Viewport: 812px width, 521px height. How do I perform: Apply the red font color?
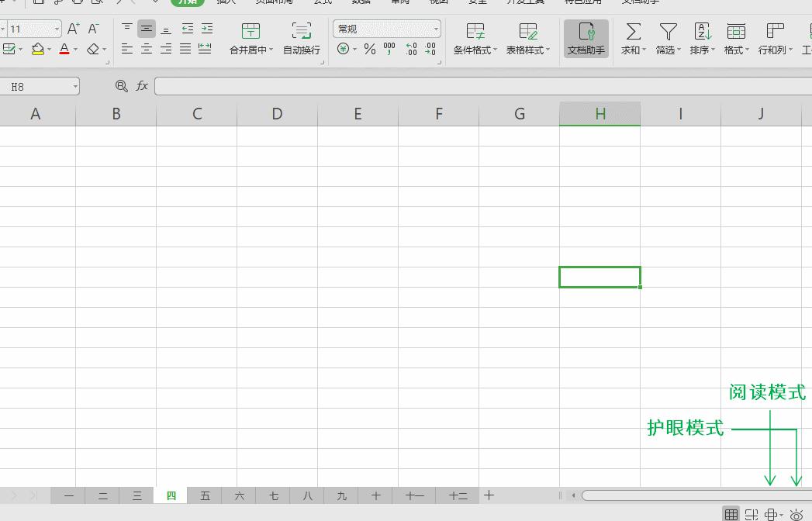[64, 49]
